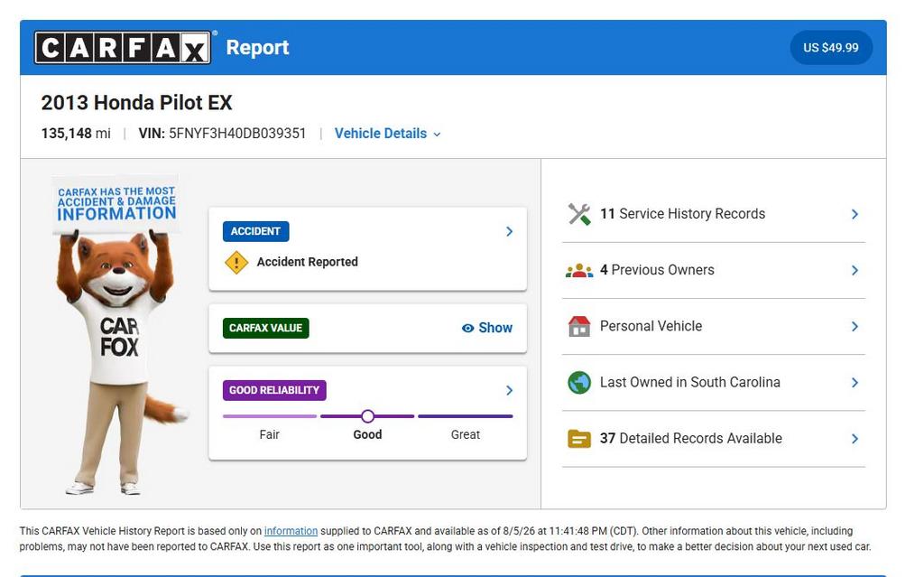Click the Good reliability label
The height and width of the screenshot is (577, 924).
pos(368,435)
